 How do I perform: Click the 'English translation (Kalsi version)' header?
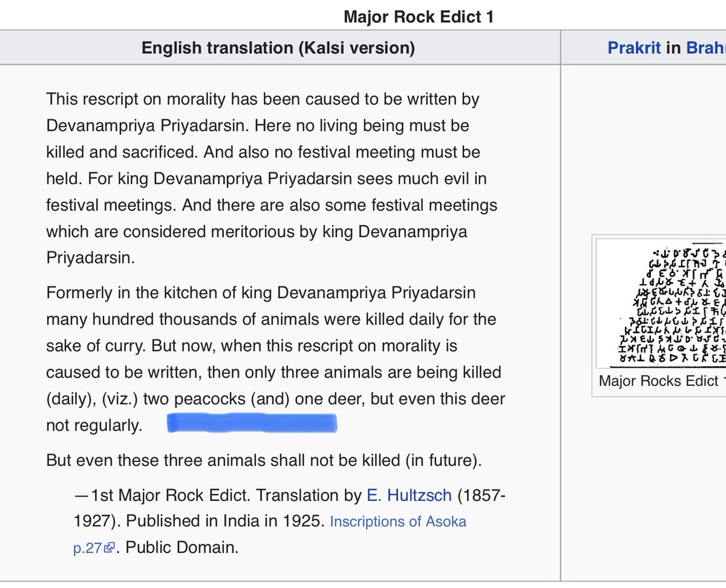pyautogui.click(x=278, y=48)
